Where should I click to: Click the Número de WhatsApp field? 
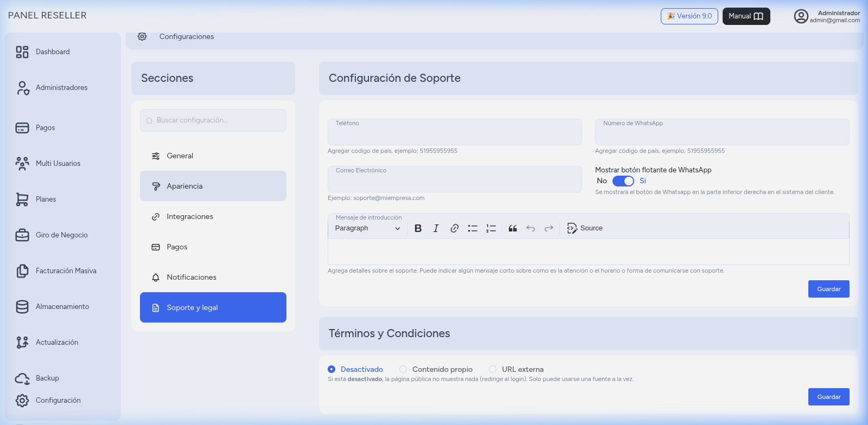tap(722, 132)
